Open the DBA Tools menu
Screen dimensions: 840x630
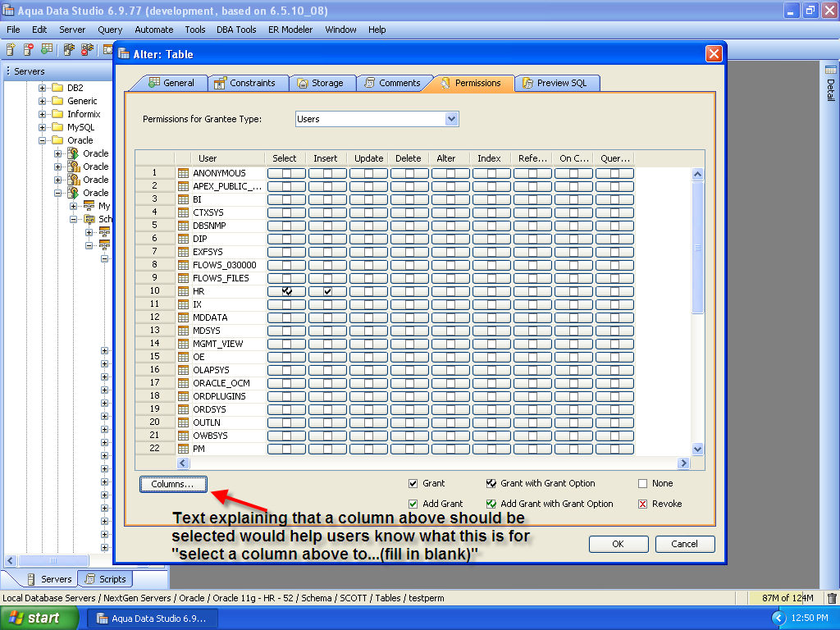pos(236,30)
